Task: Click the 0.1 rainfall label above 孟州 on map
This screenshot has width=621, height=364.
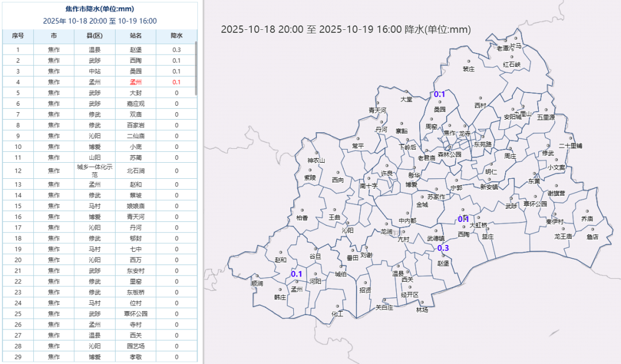Action: coord(296,274)
